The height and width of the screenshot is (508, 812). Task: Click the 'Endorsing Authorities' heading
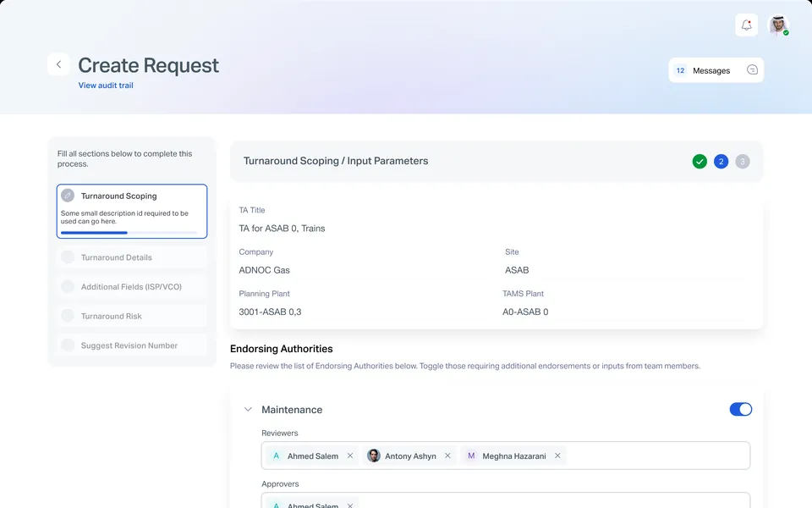coord(281,349)
